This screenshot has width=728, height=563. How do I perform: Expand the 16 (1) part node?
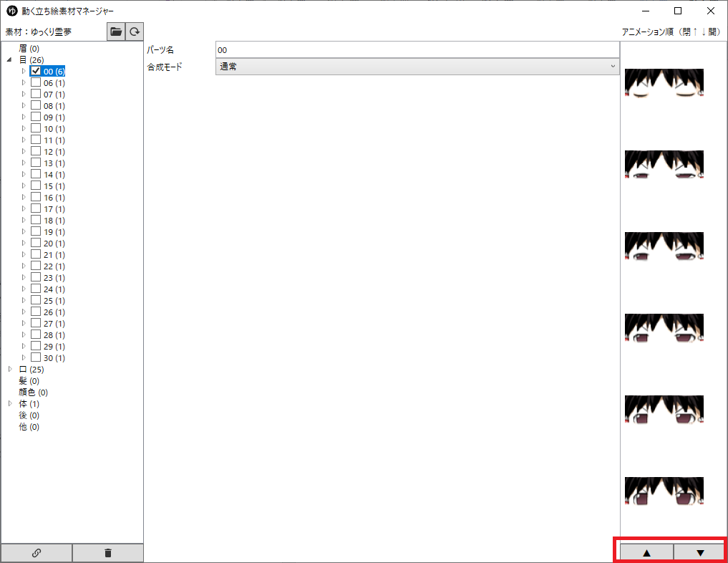pos(24,198)
